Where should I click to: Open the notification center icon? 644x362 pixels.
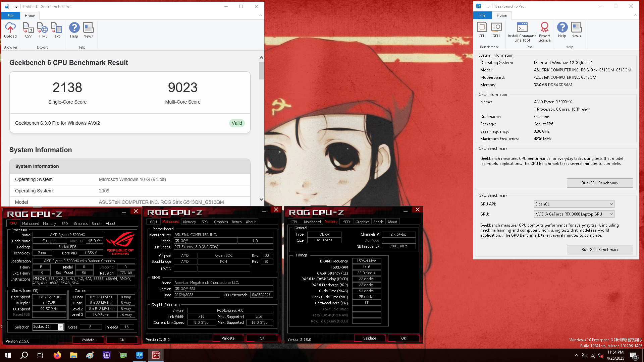634,355
